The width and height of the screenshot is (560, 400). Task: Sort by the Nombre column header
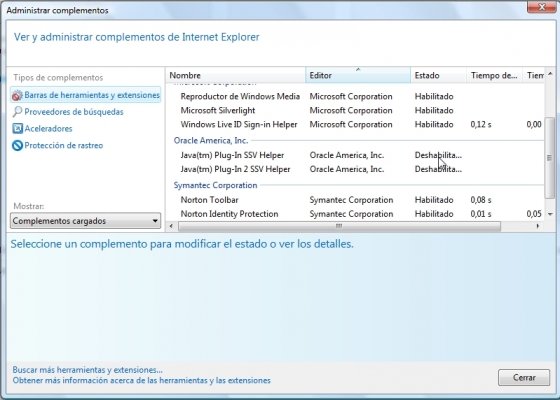(x=236, y=75)
